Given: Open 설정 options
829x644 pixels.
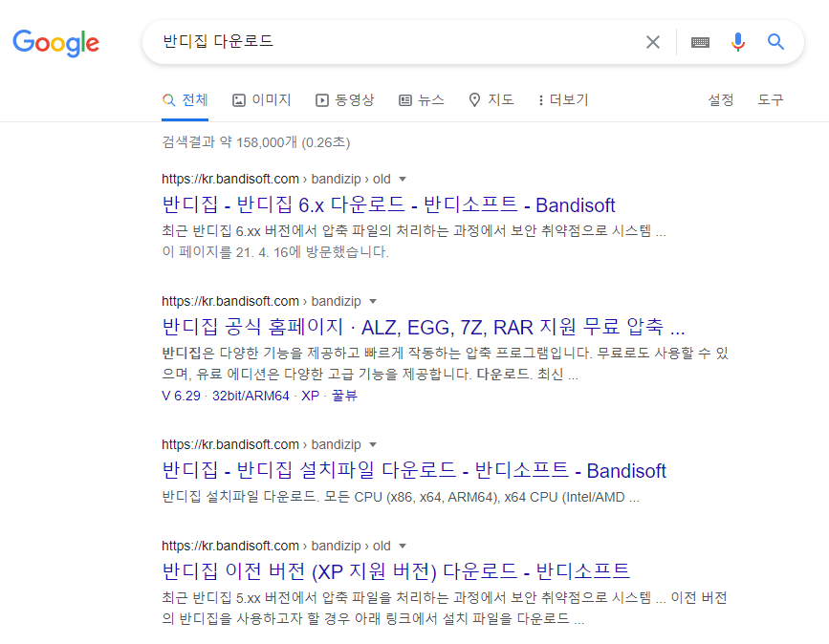Looking at the screenshot, I should tap(721, 100).
